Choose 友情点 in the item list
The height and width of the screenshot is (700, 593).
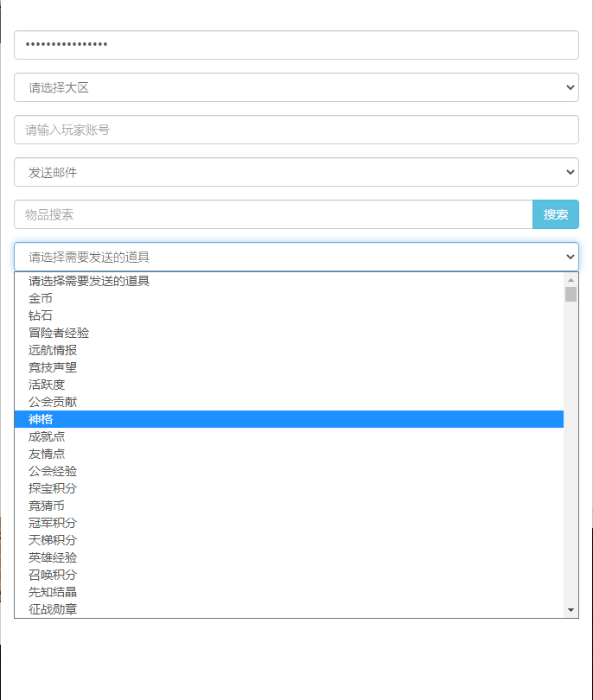(x=47, y=454)
